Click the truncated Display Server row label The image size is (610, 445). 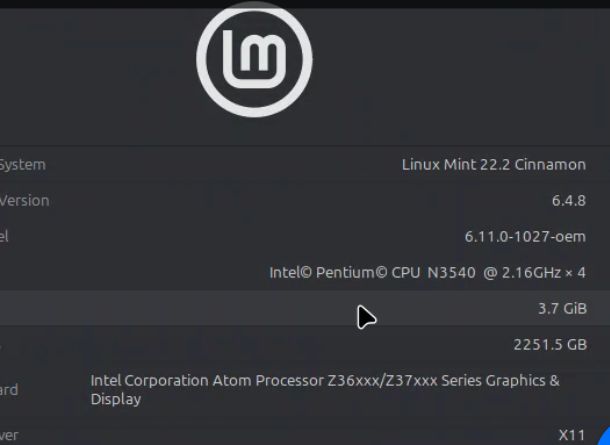[x=9, y=435]
